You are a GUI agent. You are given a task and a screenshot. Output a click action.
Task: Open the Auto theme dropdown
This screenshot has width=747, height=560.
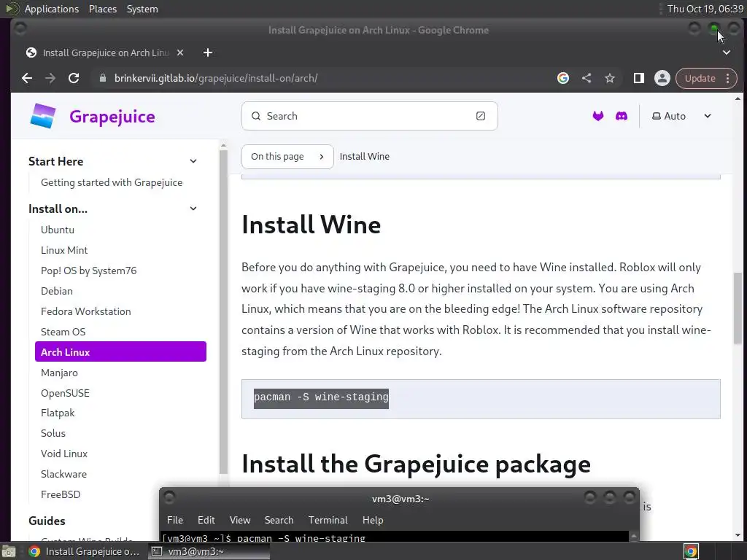[x=682, y=116]
